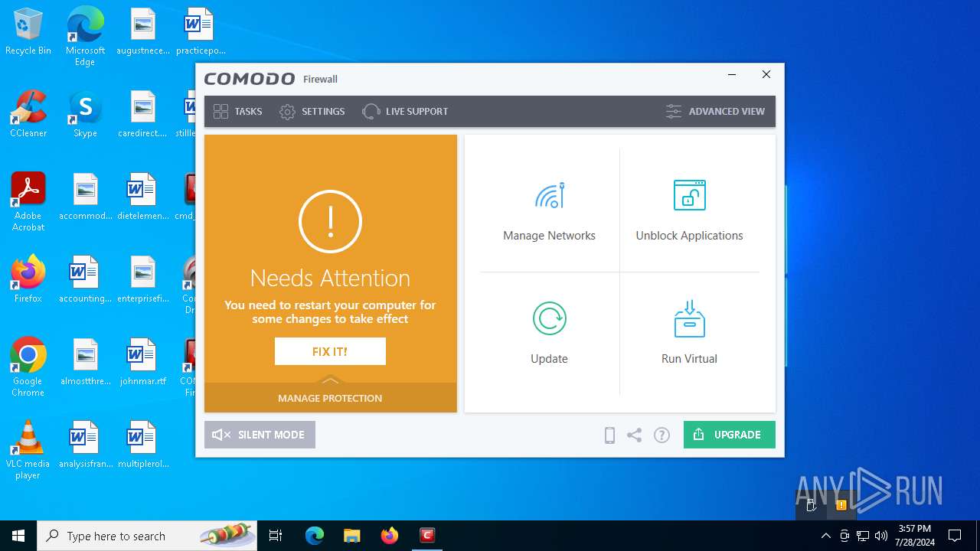980x551 pixels.
Task: Click the taskbar search box
Action: (147, 536)
